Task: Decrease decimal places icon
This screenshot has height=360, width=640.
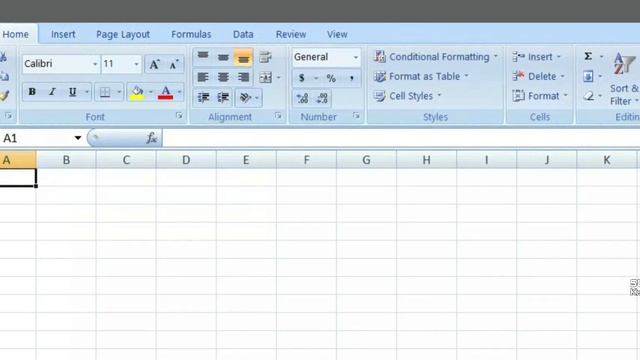Action: pos(322,98)
